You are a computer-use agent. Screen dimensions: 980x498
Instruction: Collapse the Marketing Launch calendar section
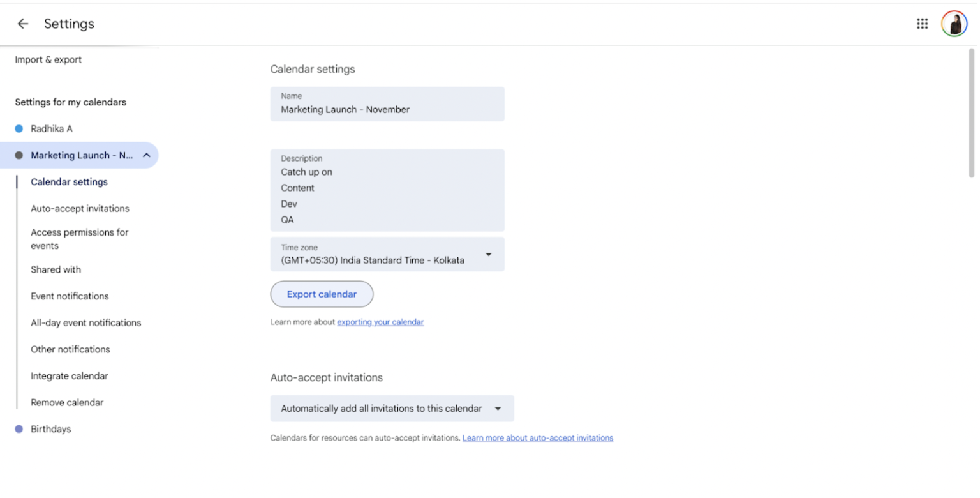(146, 155)
